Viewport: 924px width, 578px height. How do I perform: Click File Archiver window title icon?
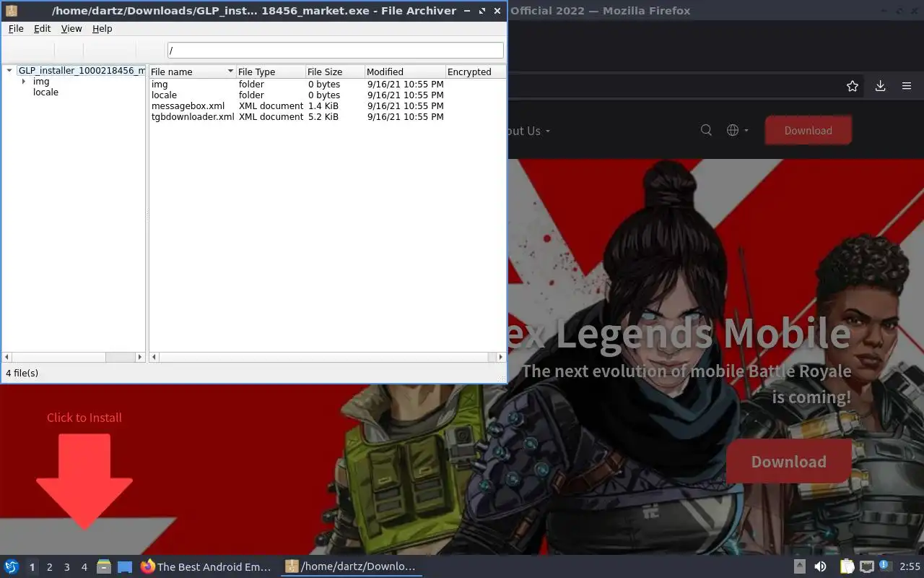tap(11, 11)
